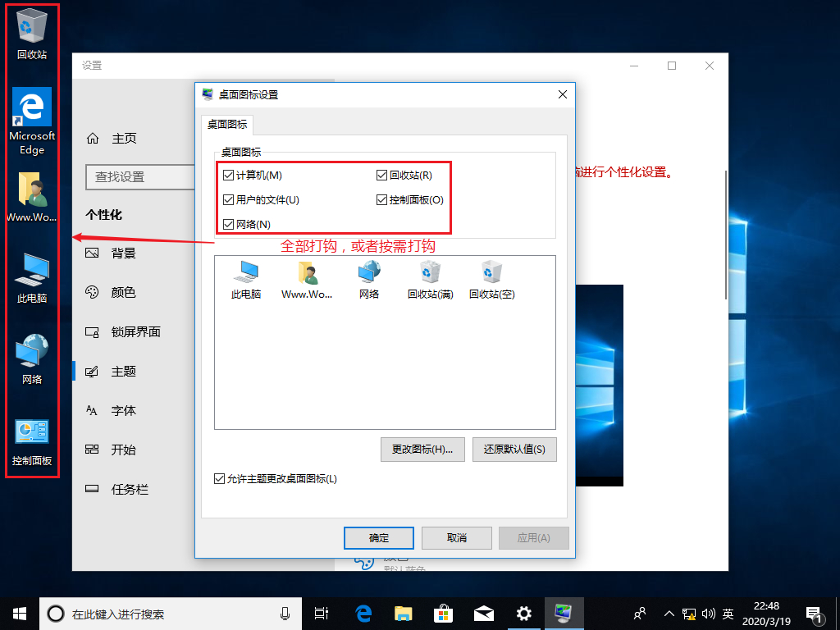Go to 锁屏界面 in the sidebar

coord(135,332)
